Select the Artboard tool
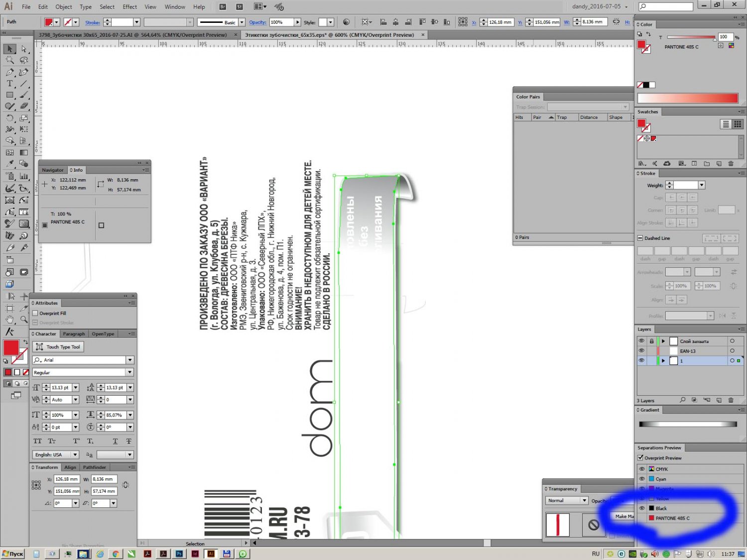 pyautogui.click(x=9, y=309)
